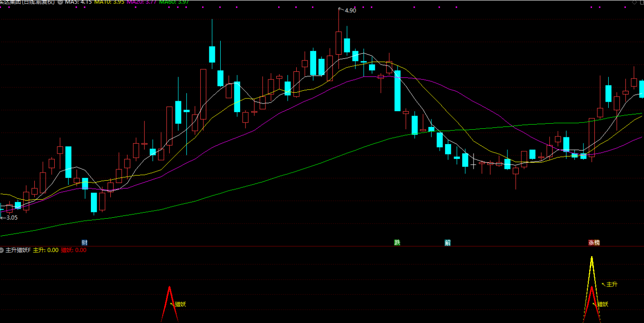This screenshot has width=644, height=323.
Task: Click the 涨榜 event marker icon
Action: [594, 243]
